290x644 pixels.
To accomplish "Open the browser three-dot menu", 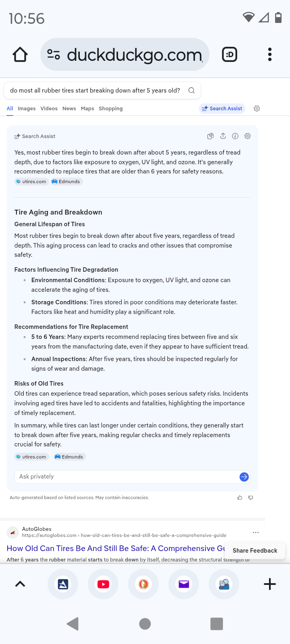I will 270,54.
